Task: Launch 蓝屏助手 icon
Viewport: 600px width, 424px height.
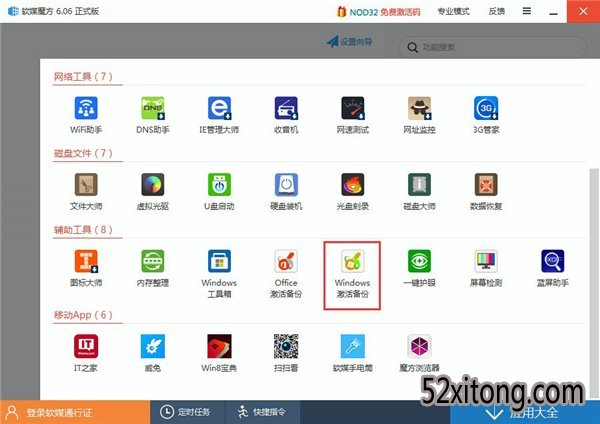Action: pyautogui.click(x=553, y=261)
